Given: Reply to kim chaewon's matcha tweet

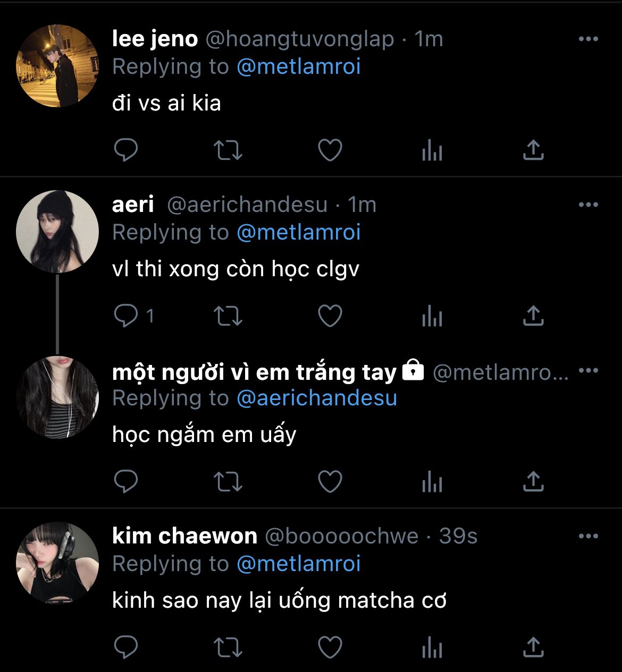Looking at the screenshot, I should pyautogui.click(x=126, y=648).
